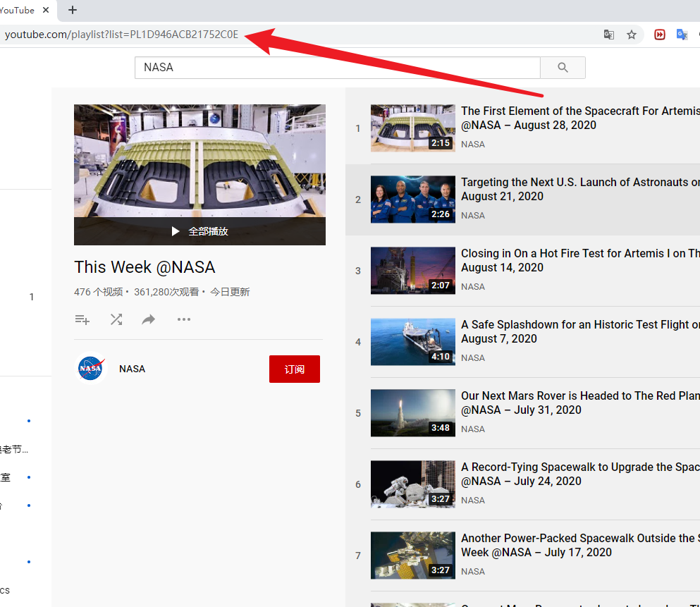
Task: Click the NASA channel logo avatar
Action: point(91,369)
